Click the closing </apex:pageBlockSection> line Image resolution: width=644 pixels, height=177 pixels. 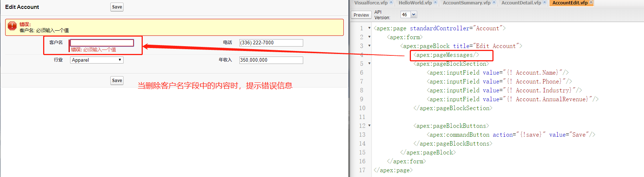coord(453,108)
